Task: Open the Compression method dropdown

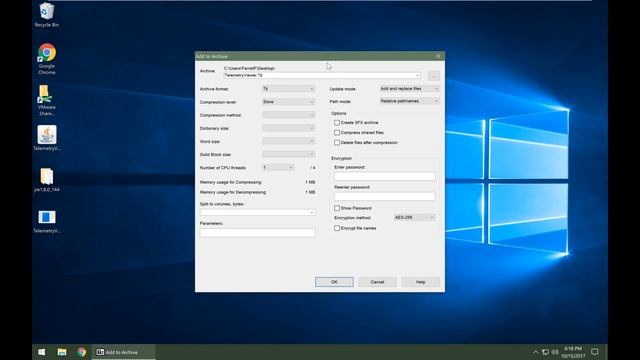Action: tap(289, 115)
